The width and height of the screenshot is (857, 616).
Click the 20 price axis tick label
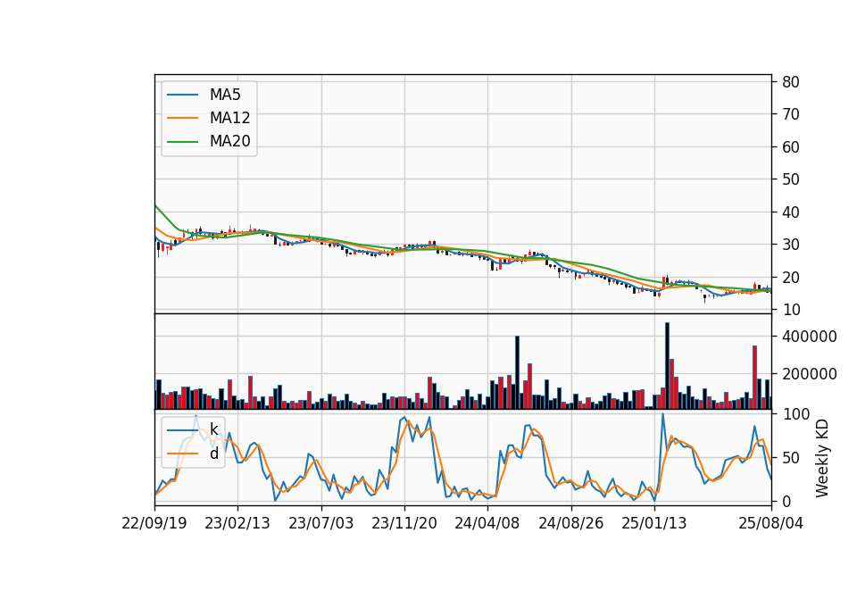790,277
